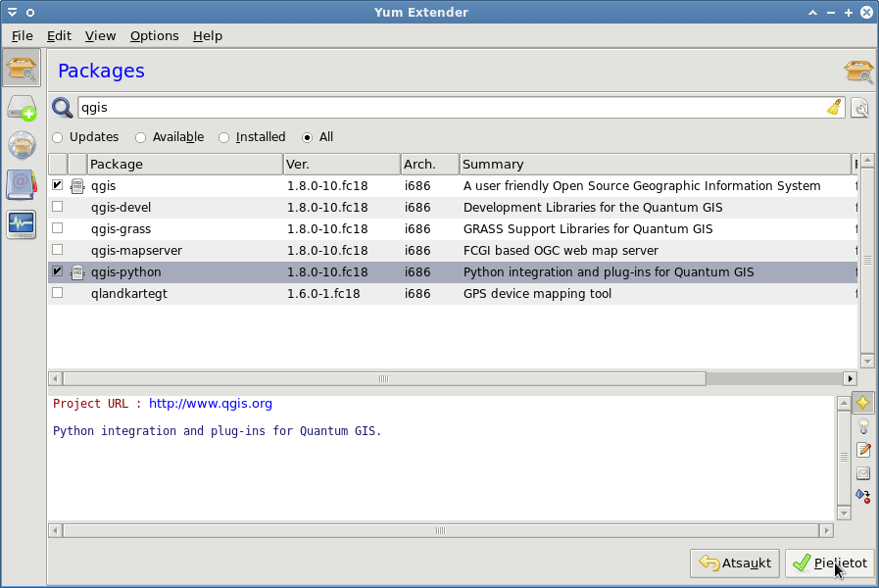The image size is (879, 588).
Task: Select the Available radio filter
Action: pyautogui.click(x=170, y=137)
